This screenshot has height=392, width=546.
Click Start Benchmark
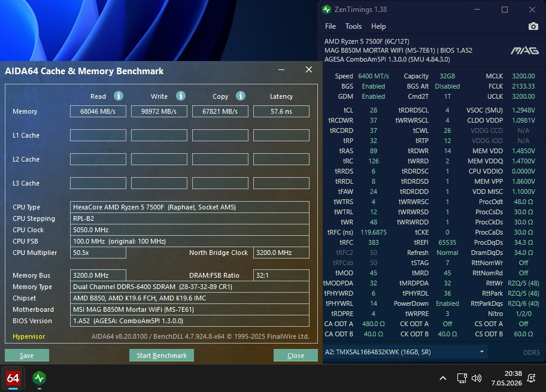[x=162, y=355]
